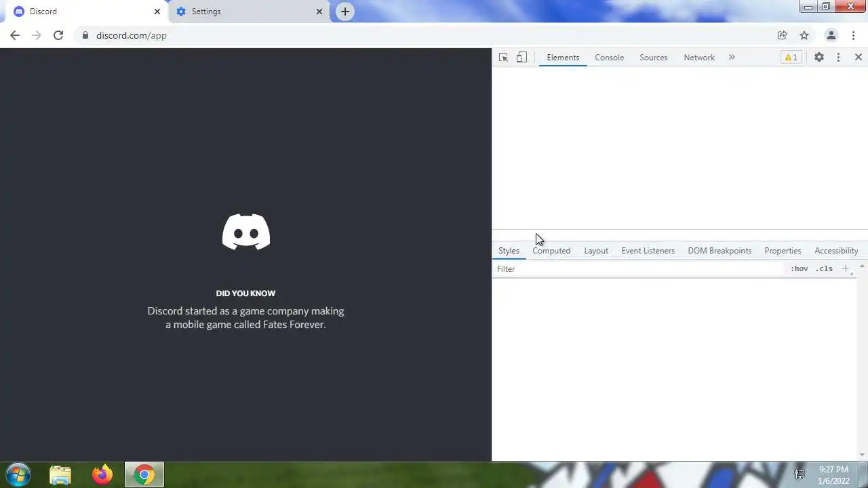
Task: Go forward in browser history
Action: [x=37, y=35]
